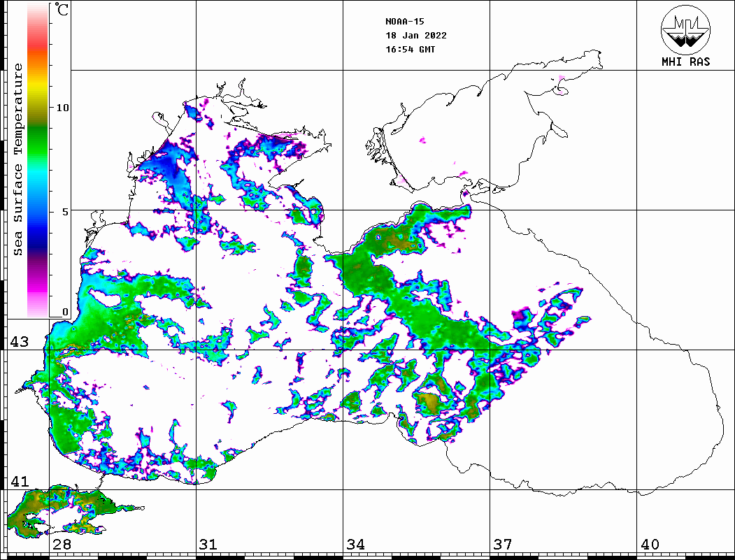Click longitude label '34'
Viewport: 735px width, 560px height.
click(x=356, y=545)
